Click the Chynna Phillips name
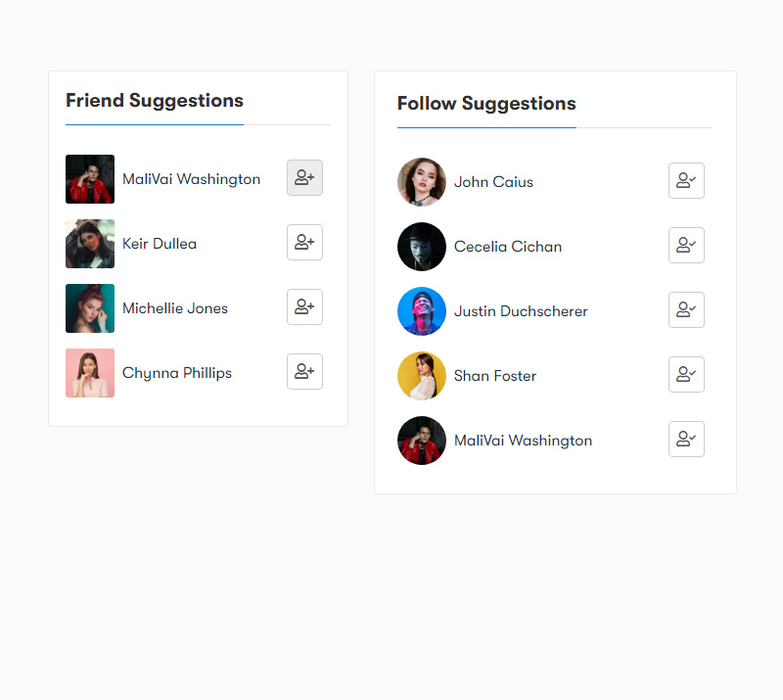The height and width of the screenshot is (700, 783). [177, 373]
